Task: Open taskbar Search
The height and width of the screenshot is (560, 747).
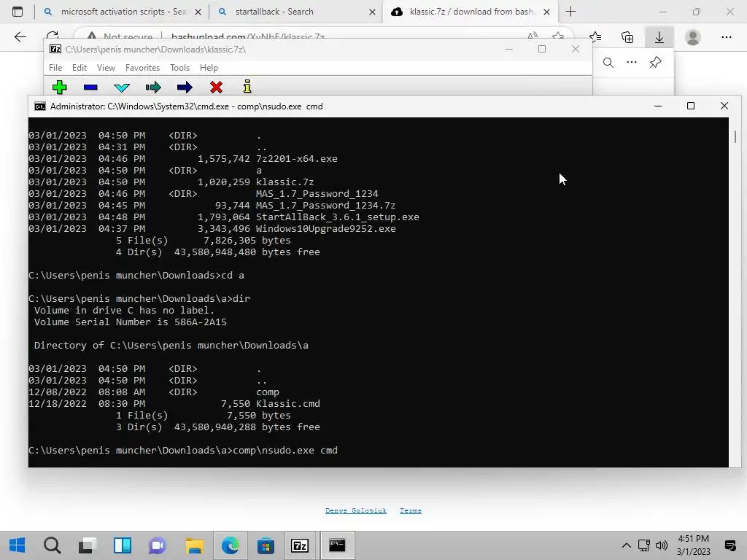Action: tap(52, 545)
